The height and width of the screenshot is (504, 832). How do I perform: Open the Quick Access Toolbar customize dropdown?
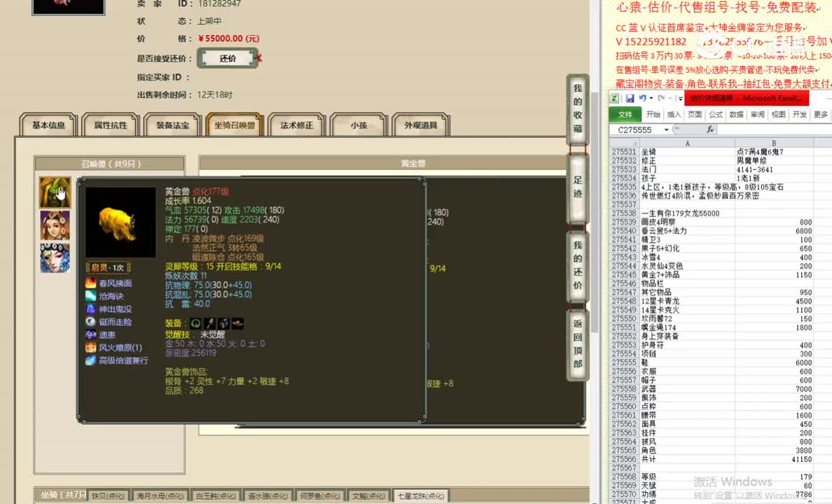pyautogui.click(x=680, y=98)
